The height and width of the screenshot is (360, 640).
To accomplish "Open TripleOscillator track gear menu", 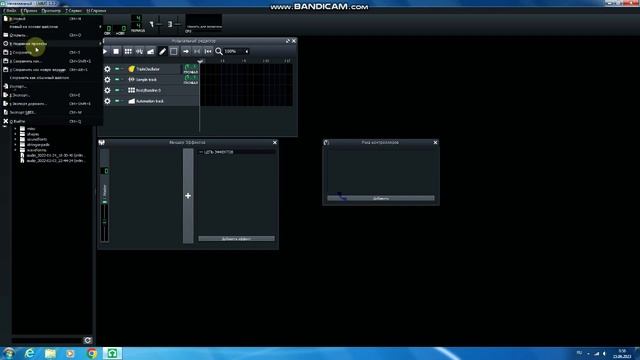I will click(x=107, y=69).
